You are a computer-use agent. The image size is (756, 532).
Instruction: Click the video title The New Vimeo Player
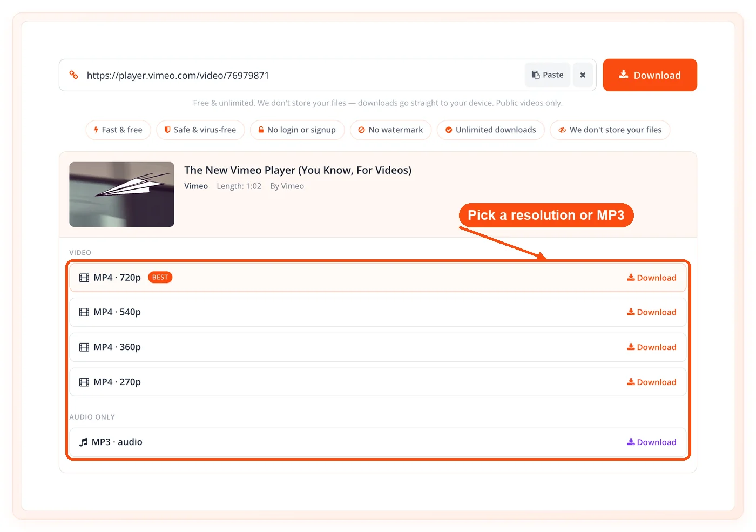click(298, 170)
